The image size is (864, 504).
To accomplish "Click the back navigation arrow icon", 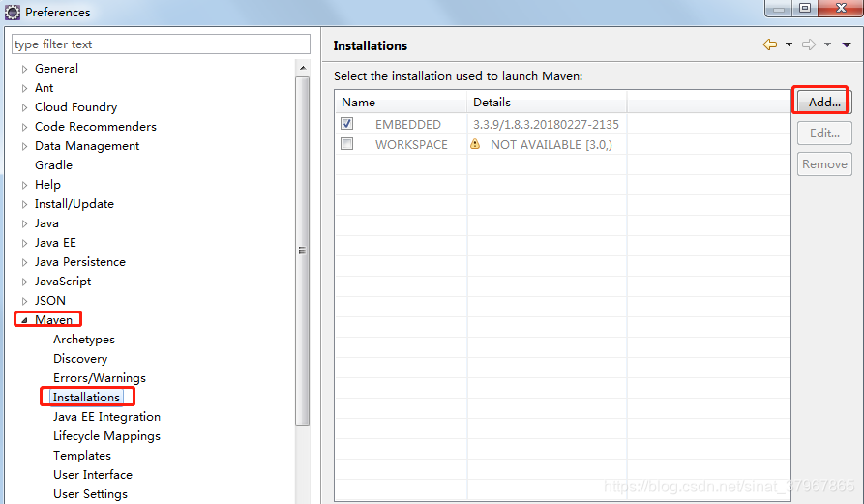I will click(x=770, y=45).
